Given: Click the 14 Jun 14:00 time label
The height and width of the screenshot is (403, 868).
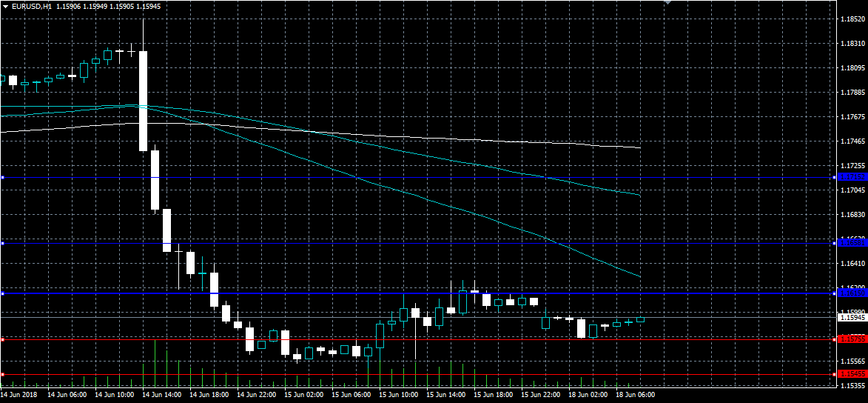Looking at the screenshot, I should point(162,395).
